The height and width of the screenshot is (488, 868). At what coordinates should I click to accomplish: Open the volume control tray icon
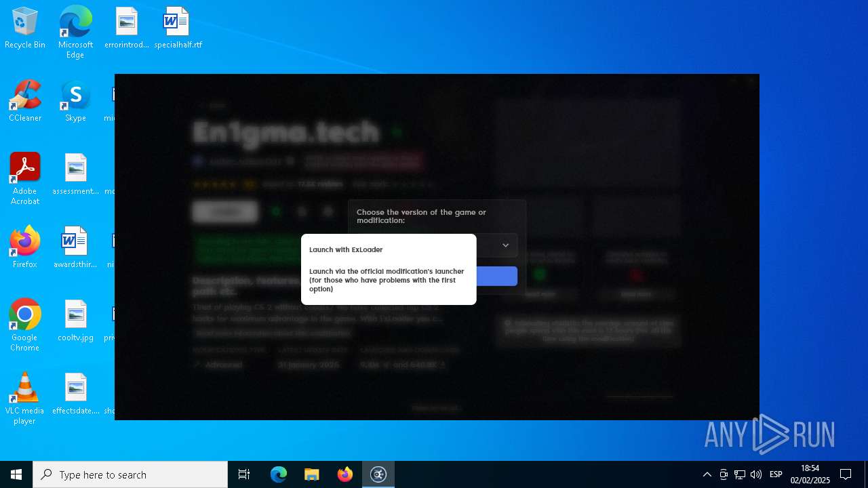tap(756, 474)
